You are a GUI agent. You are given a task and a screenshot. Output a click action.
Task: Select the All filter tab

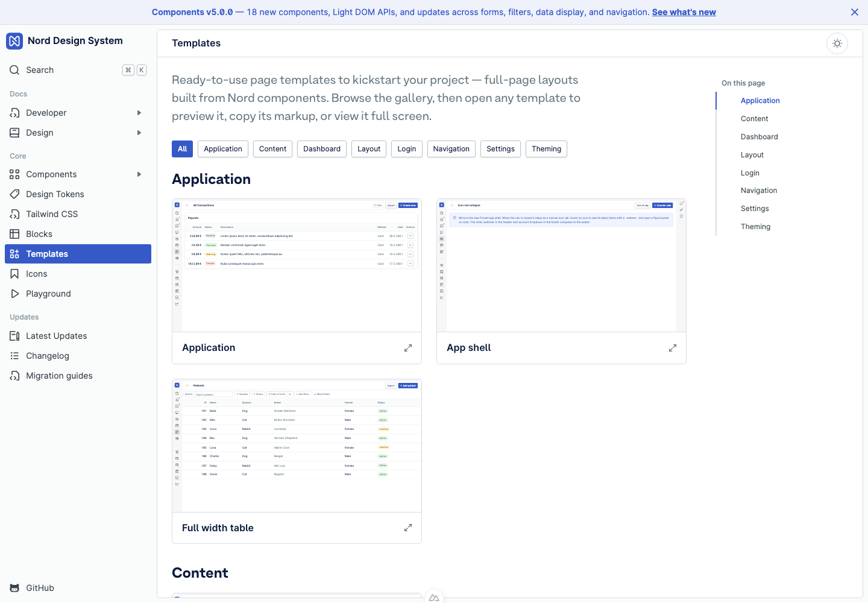point(182,149)
